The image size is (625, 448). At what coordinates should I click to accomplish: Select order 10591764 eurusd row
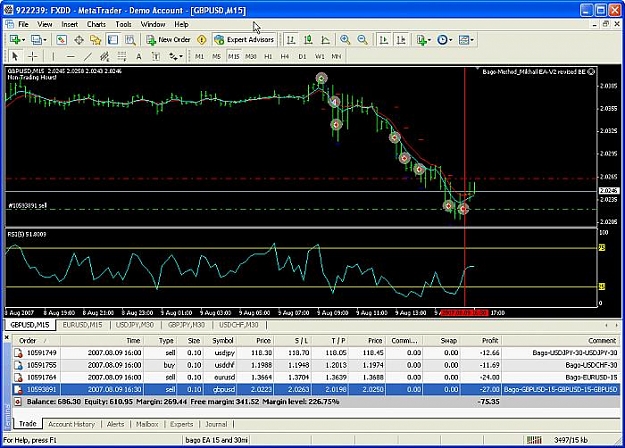pyautogui.click(x=316, y=377)
